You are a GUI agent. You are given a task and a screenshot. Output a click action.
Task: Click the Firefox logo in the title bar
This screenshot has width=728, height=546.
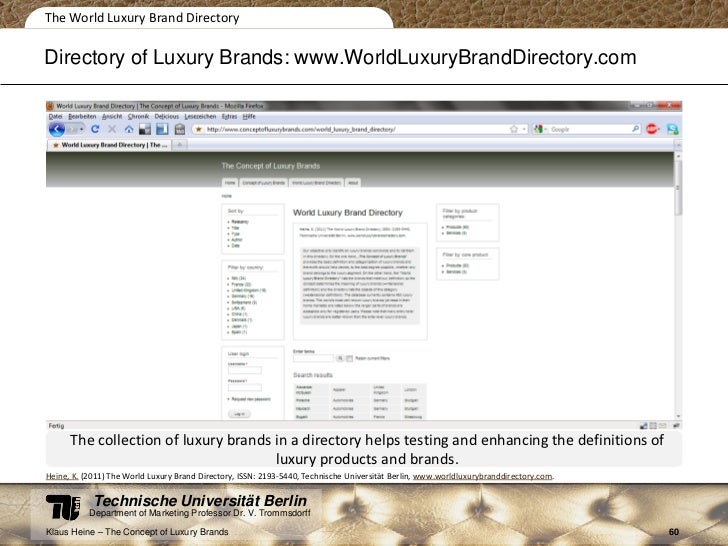(x=51, y=106)
